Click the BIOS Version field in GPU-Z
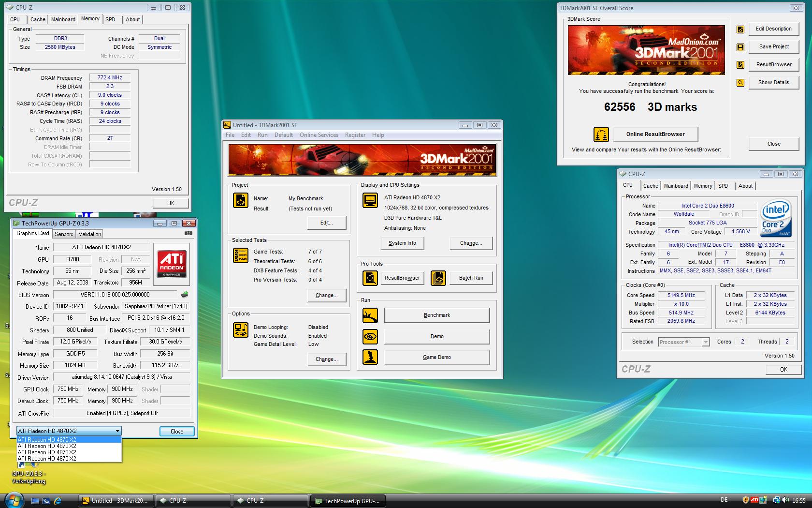This screenshot has height=508, width=812. (x=115, y=295)
